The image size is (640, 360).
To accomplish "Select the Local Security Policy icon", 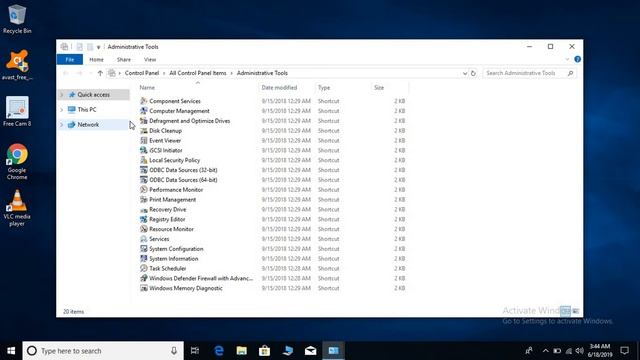I will [x=144, y=160].
